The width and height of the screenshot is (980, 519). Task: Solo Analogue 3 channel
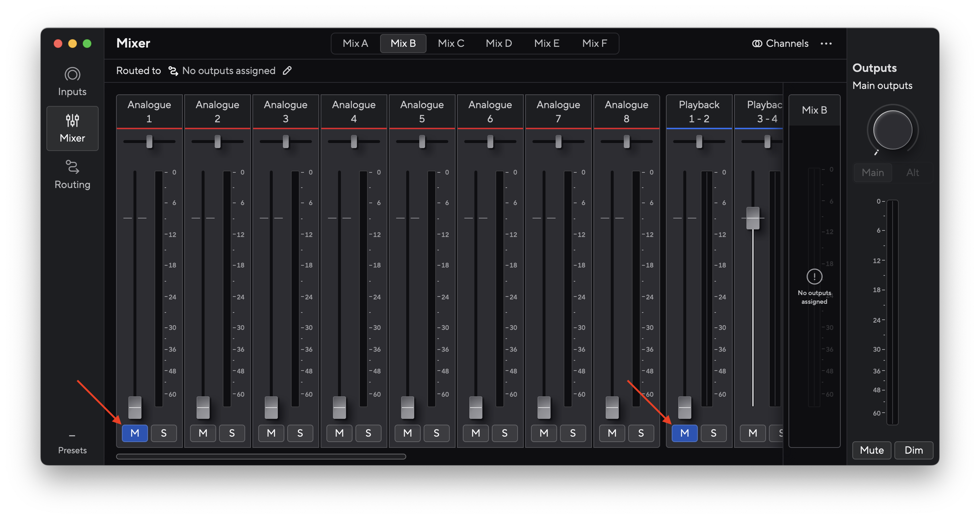click(x=300, y=433)
